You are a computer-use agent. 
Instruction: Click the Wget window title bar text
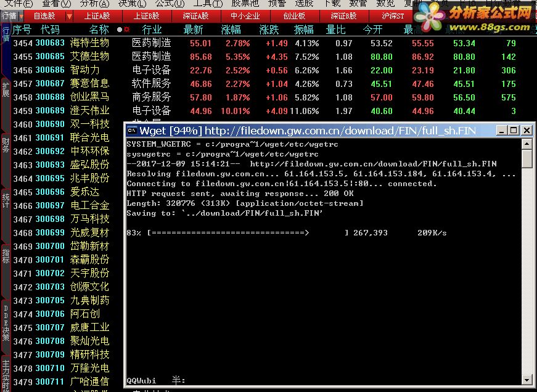(x=308, y=131)
